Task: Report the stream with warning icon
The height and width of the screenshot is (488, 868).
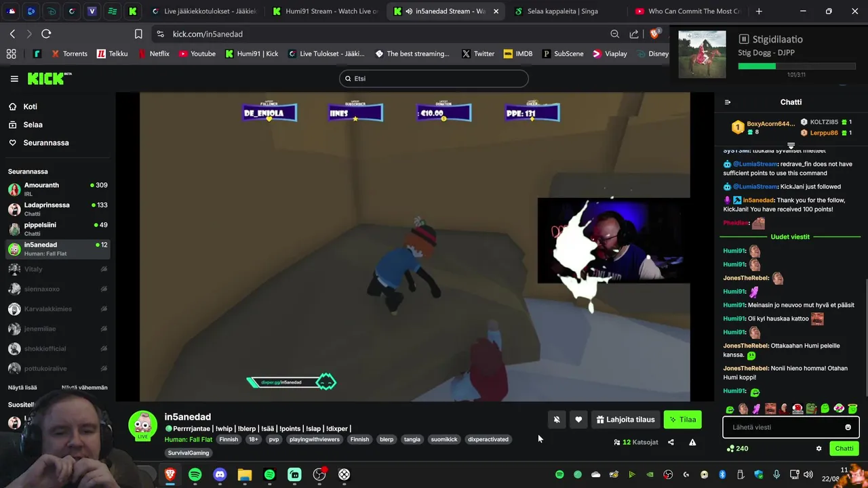Action: tap(692, 442)
